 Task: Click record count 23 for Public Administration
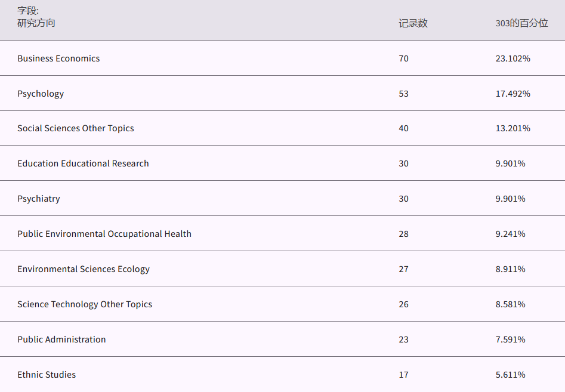coord(404,339)
